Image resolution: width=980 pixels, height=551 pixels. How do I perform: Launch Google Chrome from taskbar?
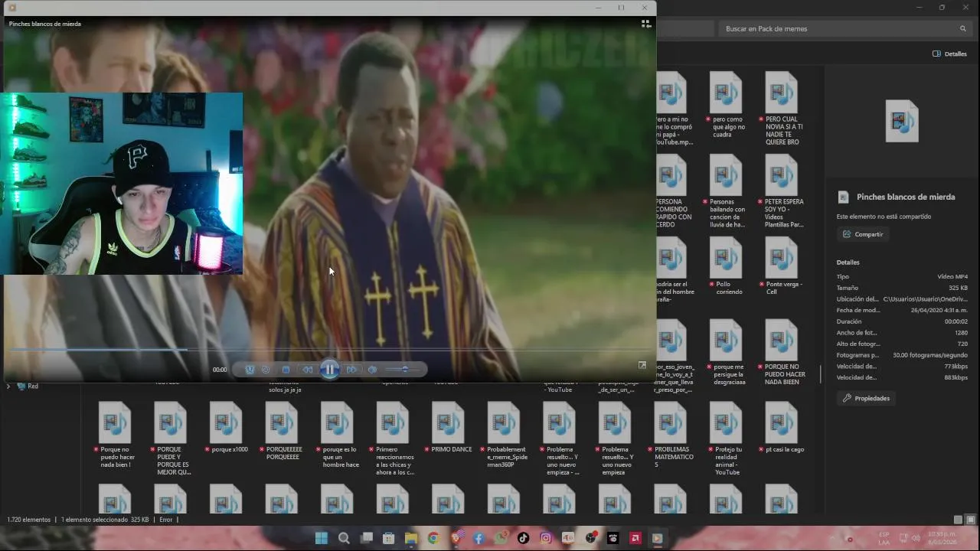(x=433, y=538)
